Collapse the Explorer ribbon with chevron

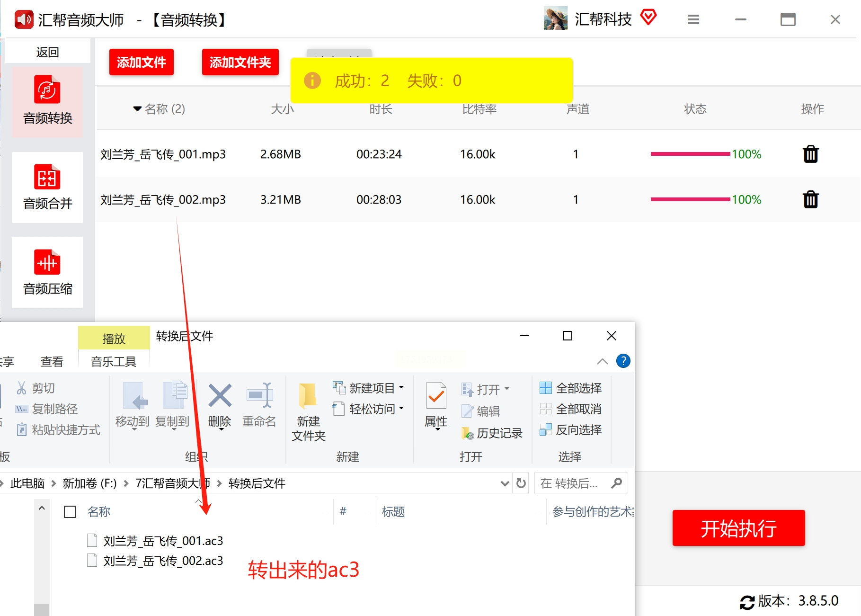click(602, 361)
